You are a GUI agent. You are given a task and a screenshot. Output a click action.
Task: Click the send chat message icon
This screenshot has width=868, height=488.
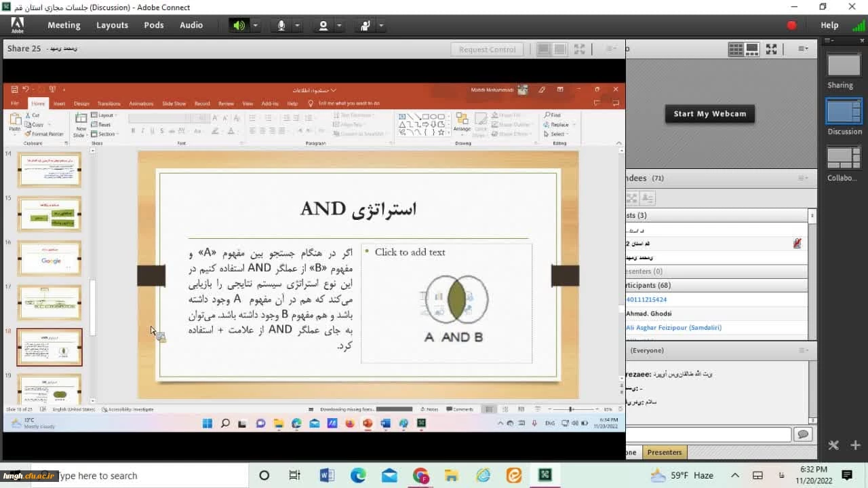click(803, 434)
